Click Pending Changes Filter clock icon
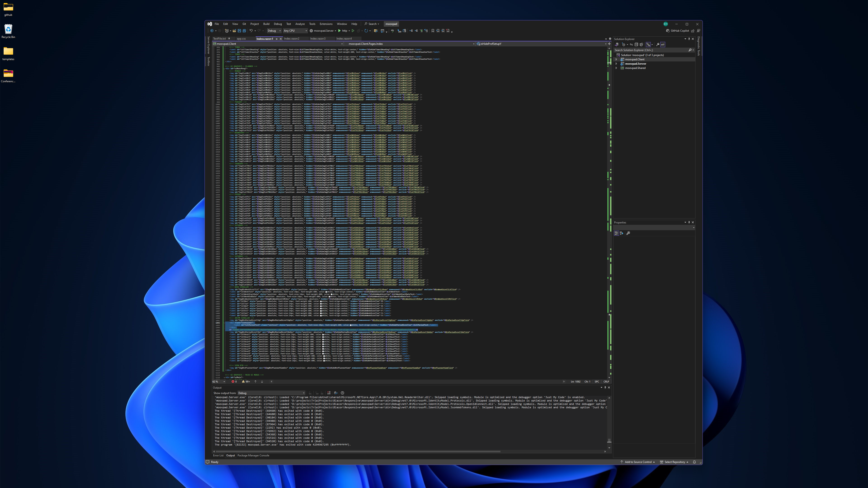 [x=624, y=45]
